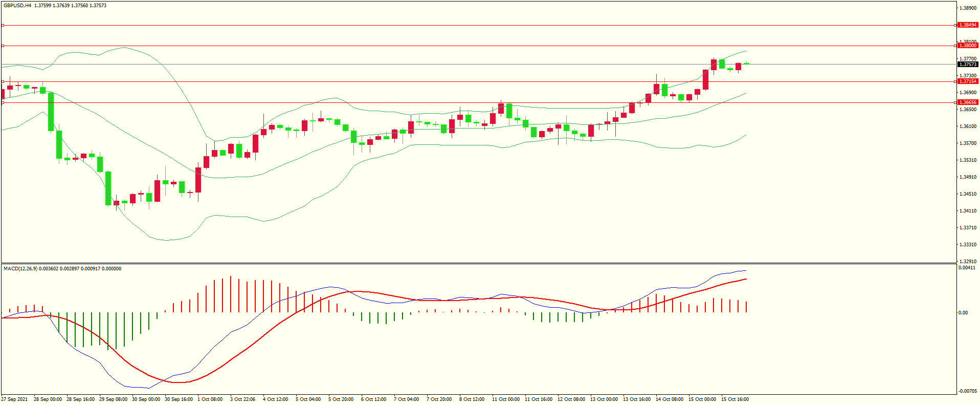The width and height of the screenshot is (980, 405).
Task: Click the 1.38494 horizontal line price tag
Action: point(967,25)
